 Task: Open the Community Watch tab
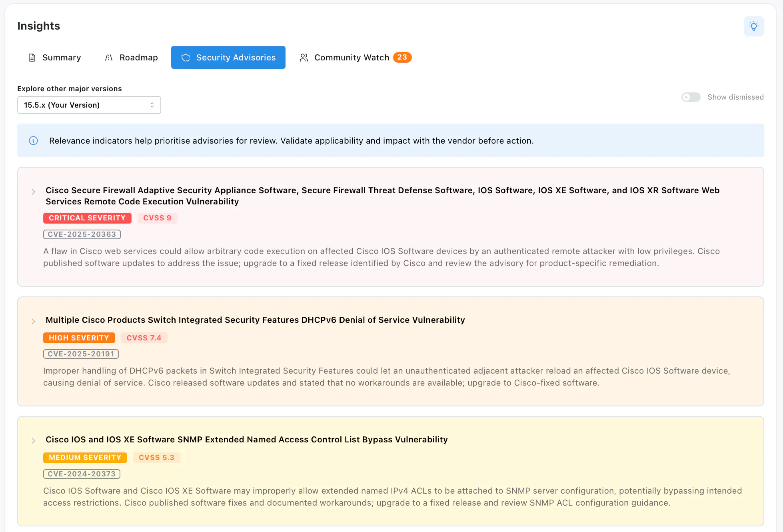pos(356,58)
